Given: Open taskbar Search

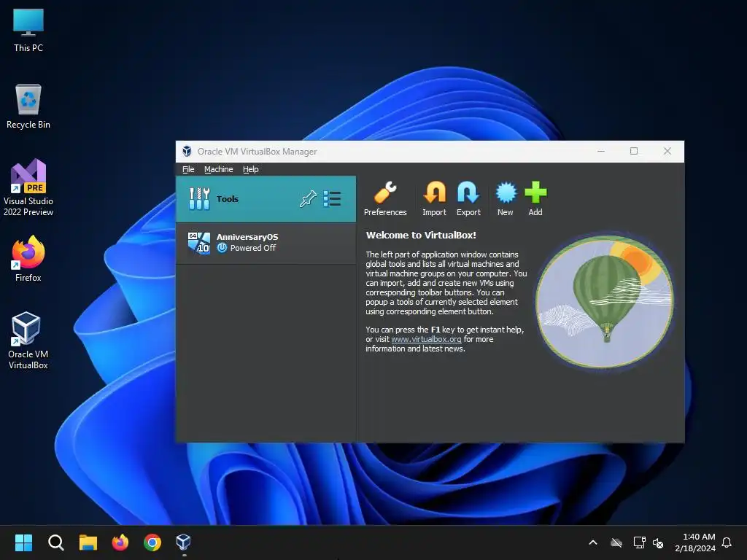Looking at the screenshot, I should (55, 542).
